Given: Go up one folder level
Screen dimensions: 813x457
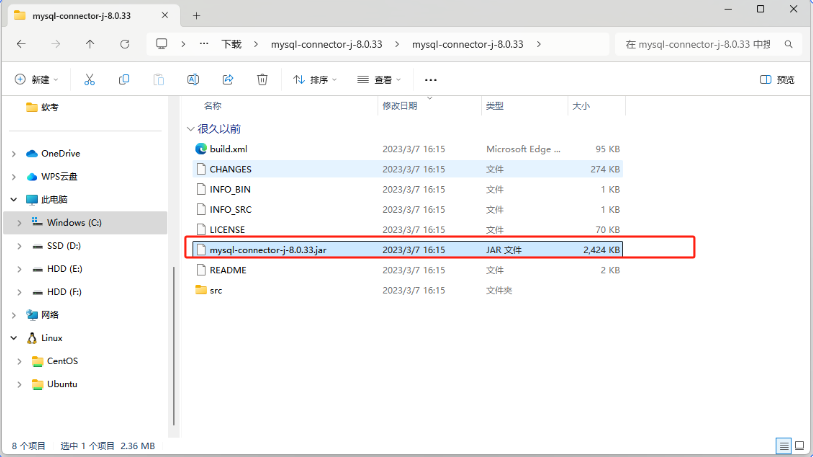Looking at the screenshot, I should (x=90, y=44).
